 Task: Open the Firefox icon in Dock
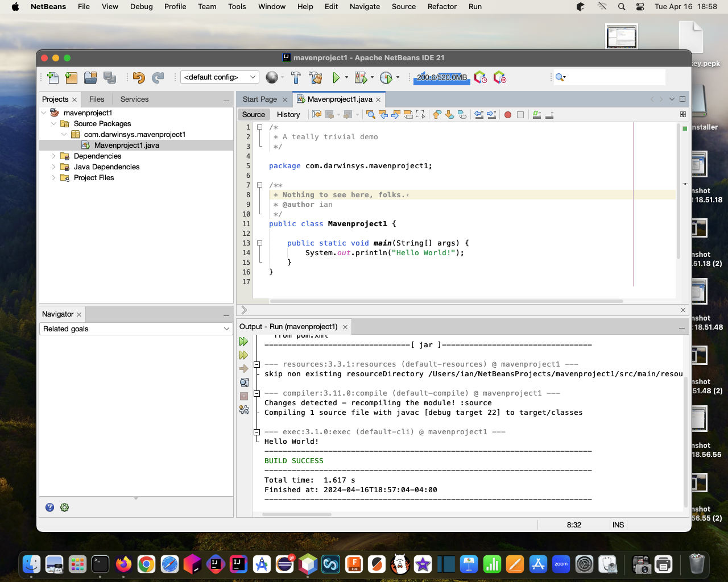tap(123, 564)
